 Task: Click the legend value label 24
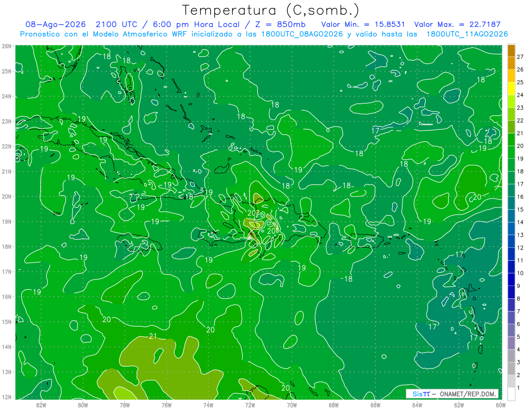pyautogui.click(x=520, y=95)
